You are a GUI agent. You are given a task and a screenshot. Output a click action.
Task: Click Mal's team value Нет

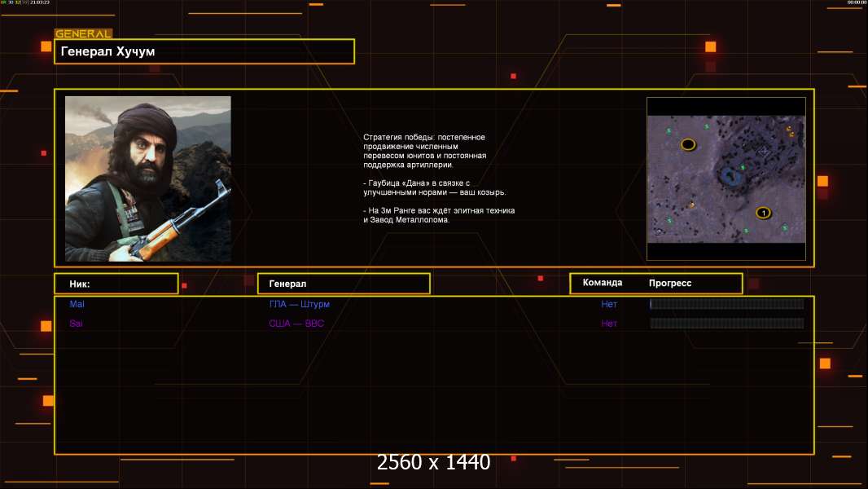coord(609,304)
